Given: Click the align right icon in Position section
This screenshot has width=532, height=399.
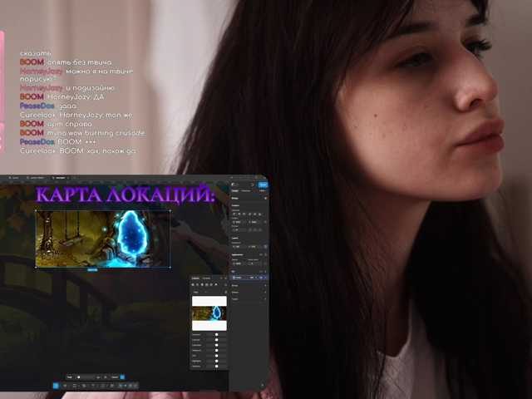Looking at the screenshot, I should pos(244,214).
